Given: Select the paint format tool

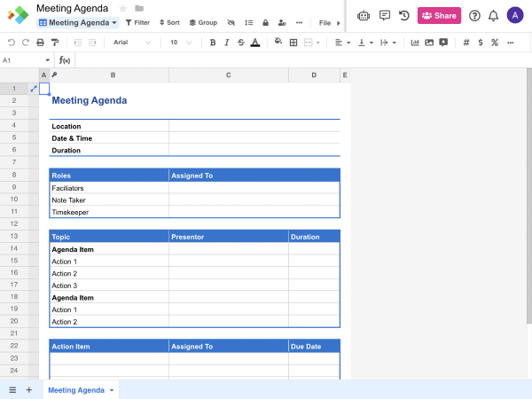Looking at the screenshot, I should coord(55,43).
